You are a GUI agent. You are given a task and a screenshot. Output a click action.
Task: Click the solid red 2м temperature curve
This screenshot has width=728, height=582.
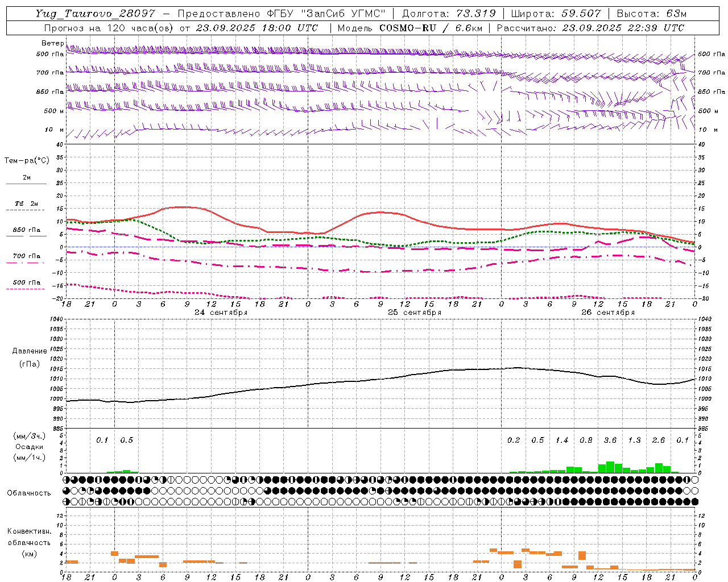pos(380,213)
